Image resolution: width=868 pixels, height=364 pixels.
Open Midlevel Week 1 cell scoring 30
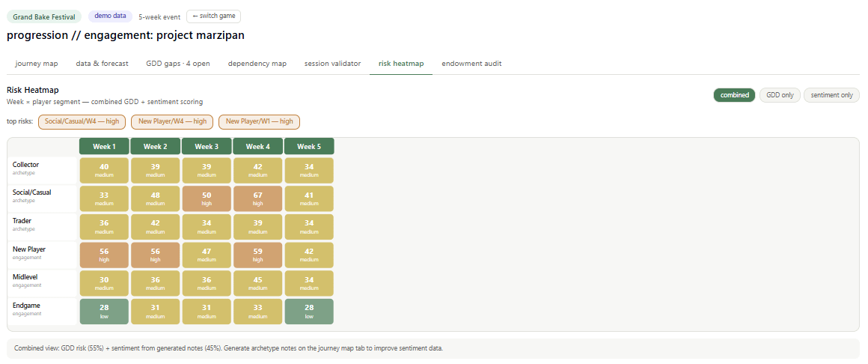pyautogui.click(x=104, y=283)
